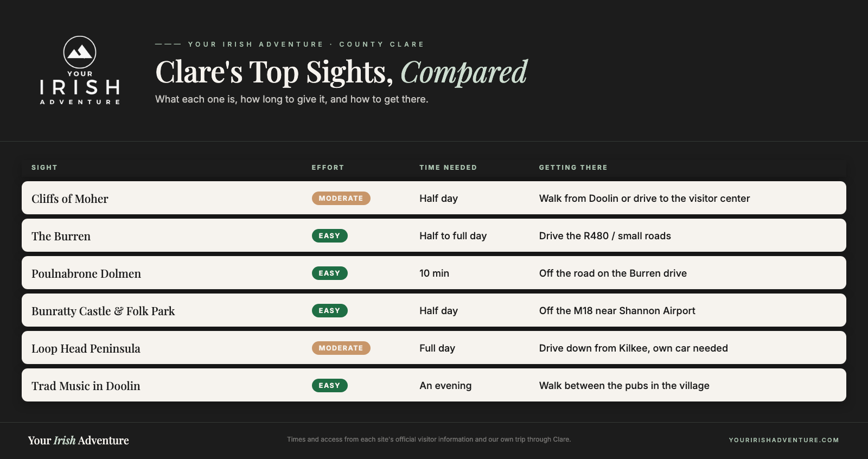The height and width of the screenshot is (459, 868).
Task: Select the Clare's Top Sights, Compared heading
Action: pos(341,72)
